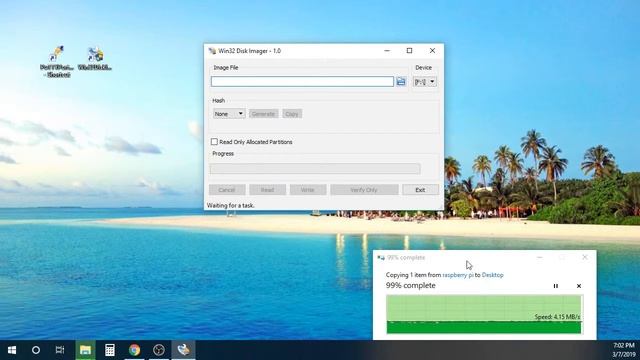Maximize the Win32 Disk Imager window

tap(409, 51)
